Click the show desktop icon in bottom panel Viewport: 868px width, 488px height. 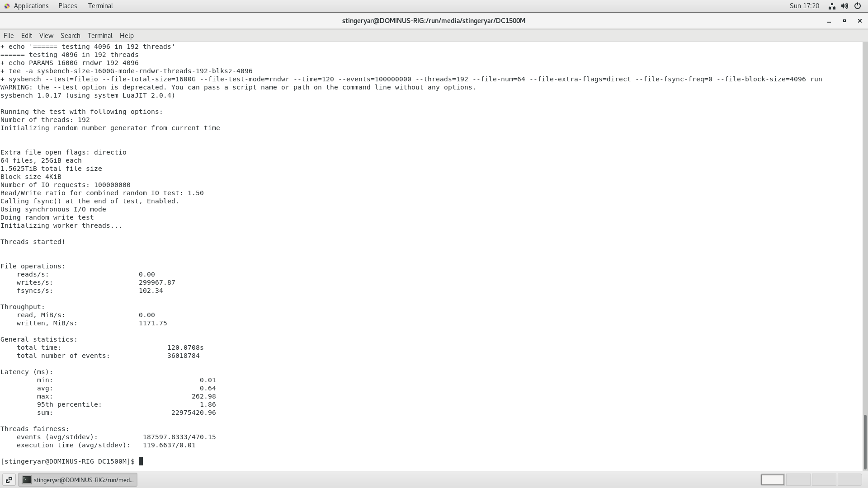(9, 480)
